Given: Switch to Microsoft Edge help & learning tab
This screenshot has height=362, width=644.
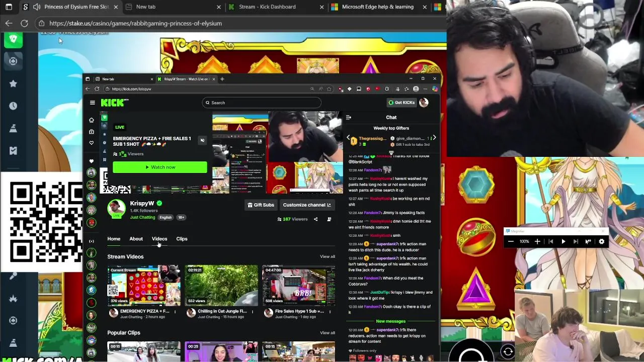Looking at the screenshot, I should [x=377, y=7].
